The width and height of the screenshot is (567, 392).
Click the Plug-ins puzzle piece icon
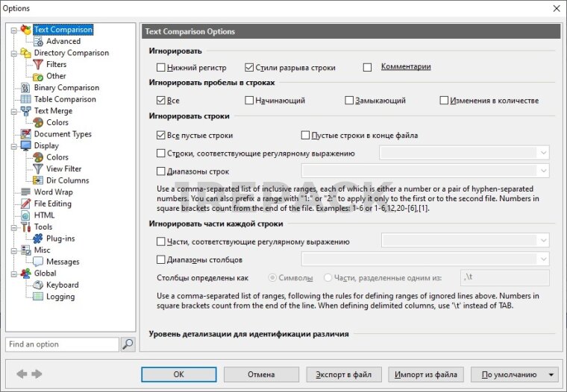[x=37, y=238]
